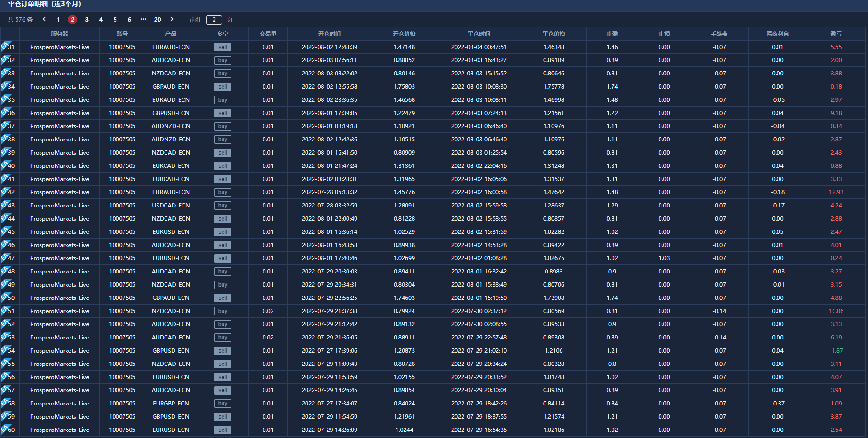
Task: Click the 服务器 column header
Action: [59, 34]
